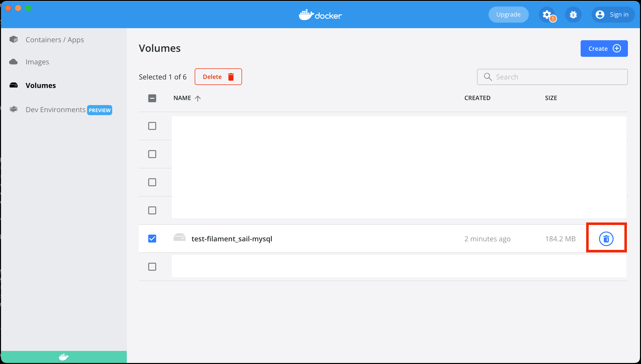The height and width of the screenshot is (364, 641).
Task: Click the Containers cube icon
Action: (14, 39)
